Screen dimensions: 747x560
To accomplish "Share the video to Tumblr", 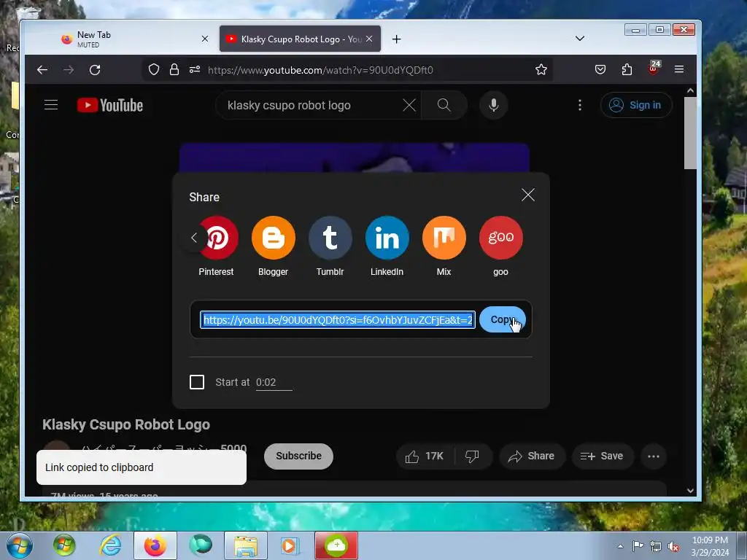I will pos(330,238).
